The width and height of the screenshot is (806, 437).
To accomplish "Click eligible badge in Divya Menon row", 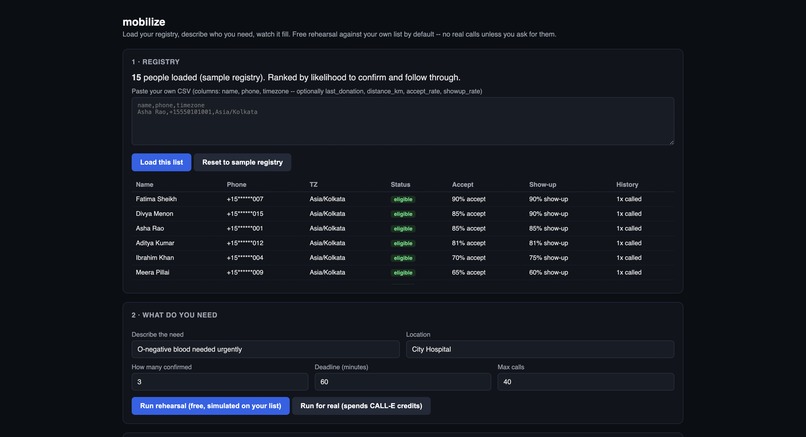I will pos(403,214).
